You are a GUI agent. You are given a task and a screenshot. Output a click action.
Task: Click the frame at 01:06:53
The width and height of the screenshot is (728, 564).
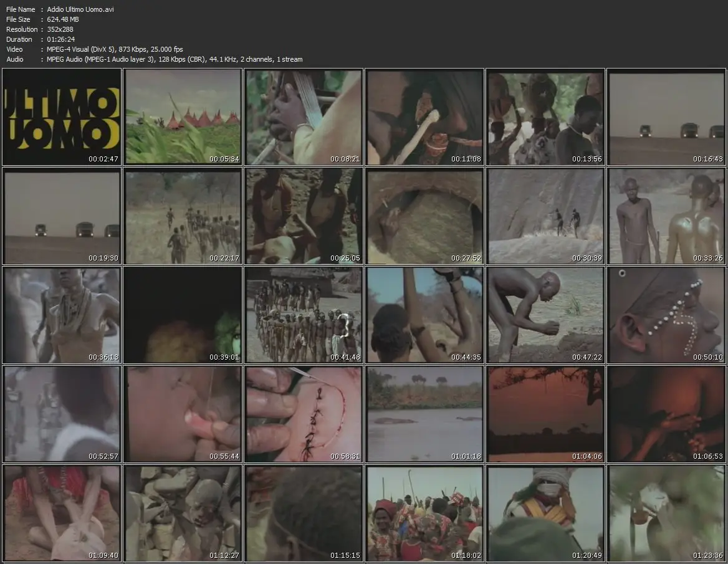[667, 414]
